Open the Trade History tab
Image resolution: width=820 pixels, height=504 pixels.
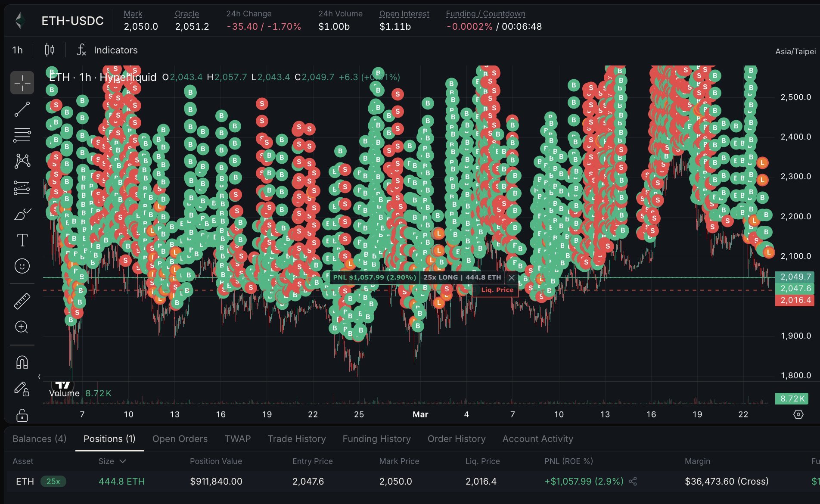tap(296, 439)
